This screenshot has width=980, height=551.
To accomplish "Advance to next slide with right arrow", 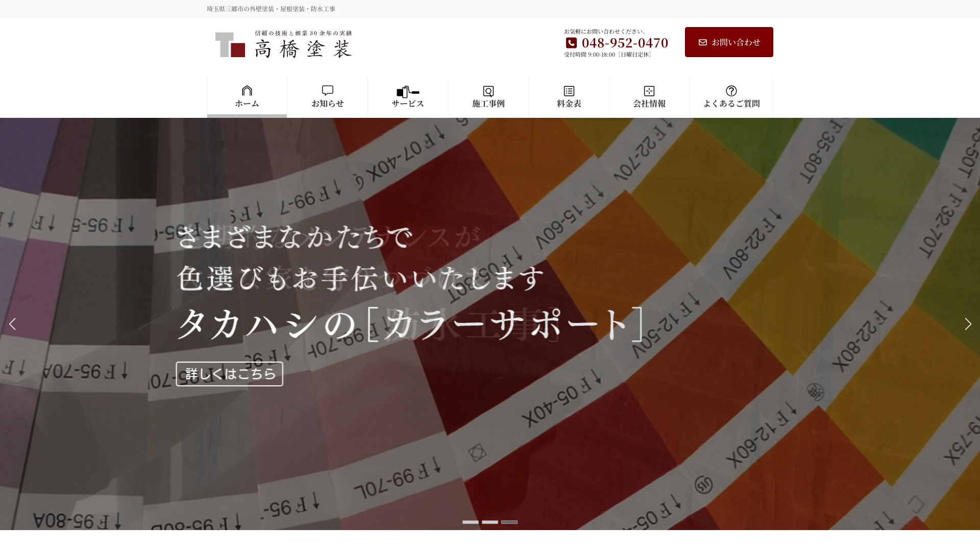I will 968,324.
